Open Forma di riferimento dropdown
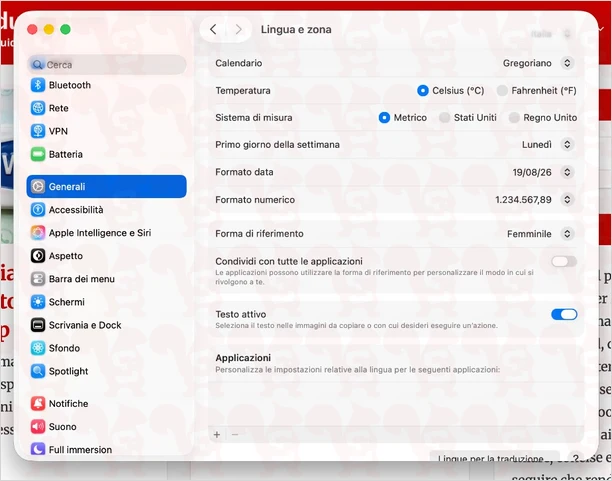This screenshot has height=481, width=612. 567,233
